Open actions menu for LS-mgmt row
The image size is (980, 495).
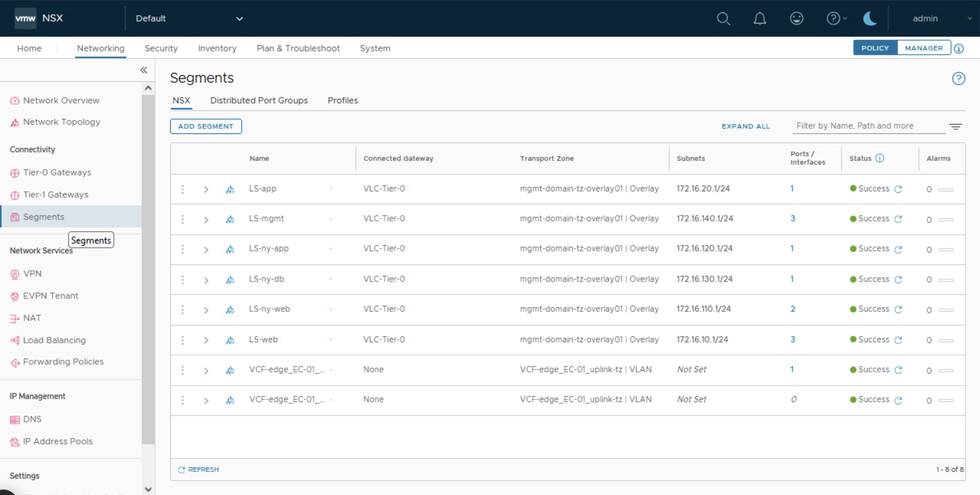(183, 219)
